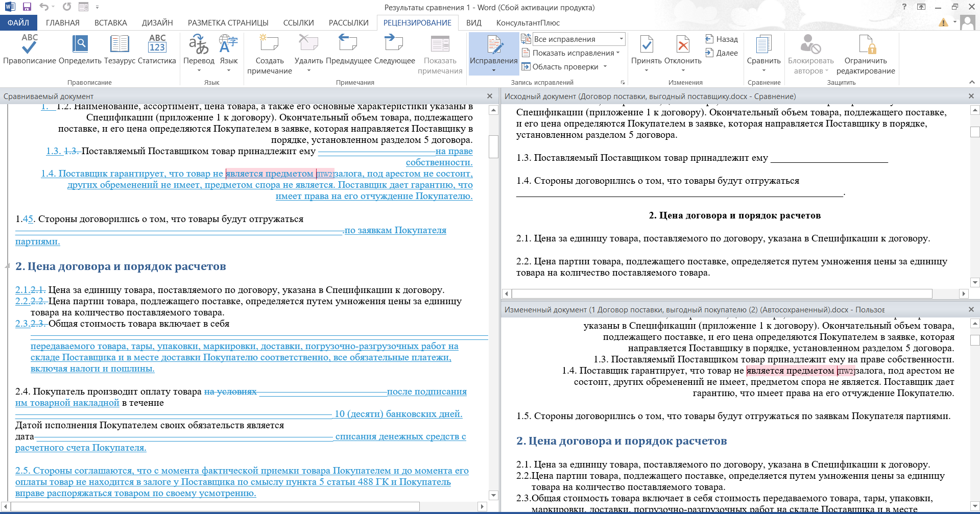
Task: Close the Исходный документ pane
Action: [971, 96]
